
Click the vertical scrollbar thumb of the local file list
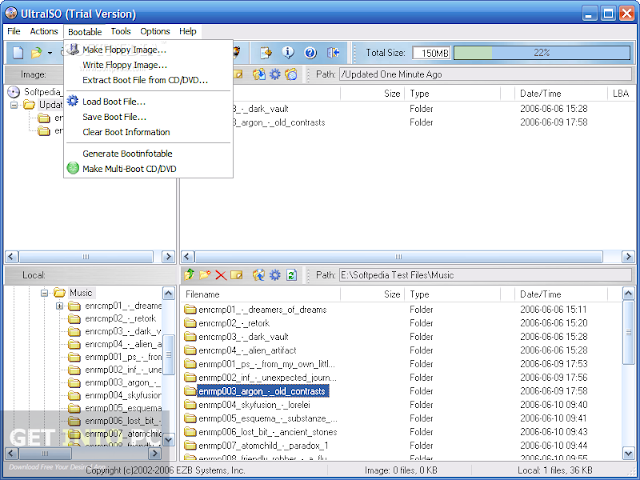click(628, 332)
